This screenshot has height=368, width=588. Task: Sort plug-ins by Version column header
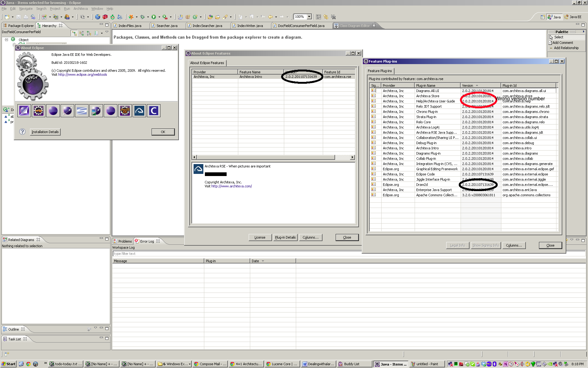click(481, 86)
